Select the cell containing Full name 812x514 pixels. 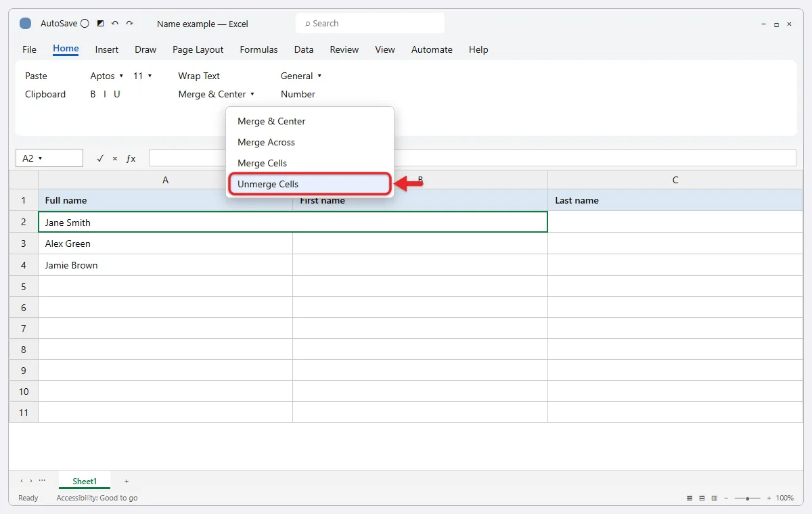pyautogui.click(x=165, y=200)
